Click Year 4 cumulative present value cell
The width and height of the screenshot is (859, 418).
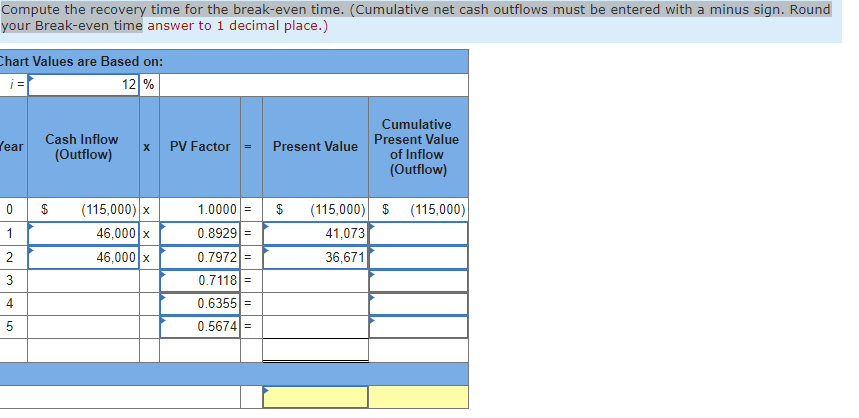[419, 304]
